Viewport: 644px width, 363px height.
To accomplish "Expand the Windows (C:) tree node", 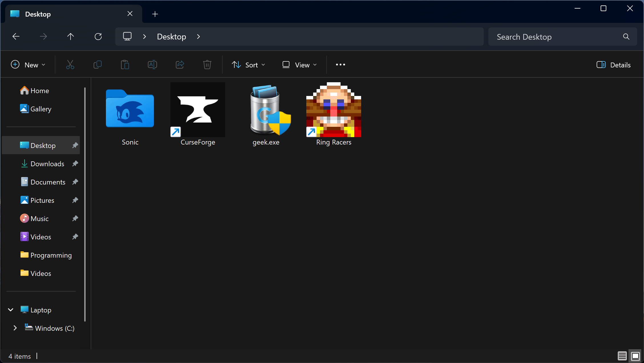I will pyautogui.click(x=15, y=328).
